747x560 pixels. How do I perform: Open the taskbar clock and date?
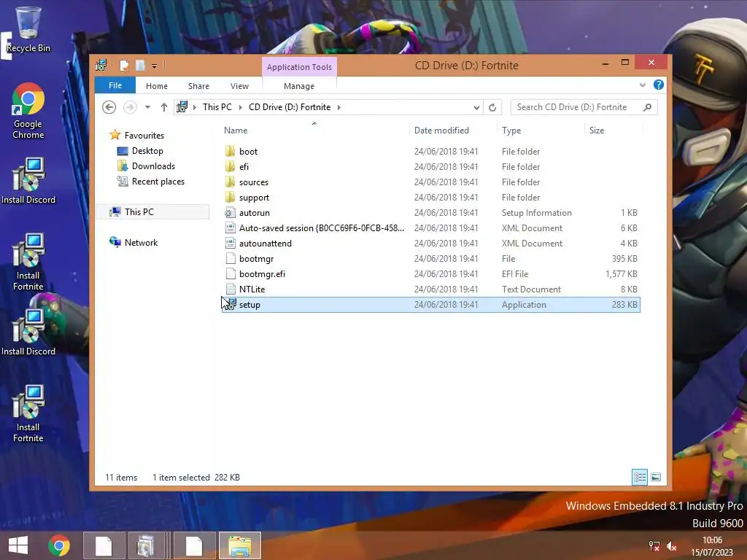712,546
